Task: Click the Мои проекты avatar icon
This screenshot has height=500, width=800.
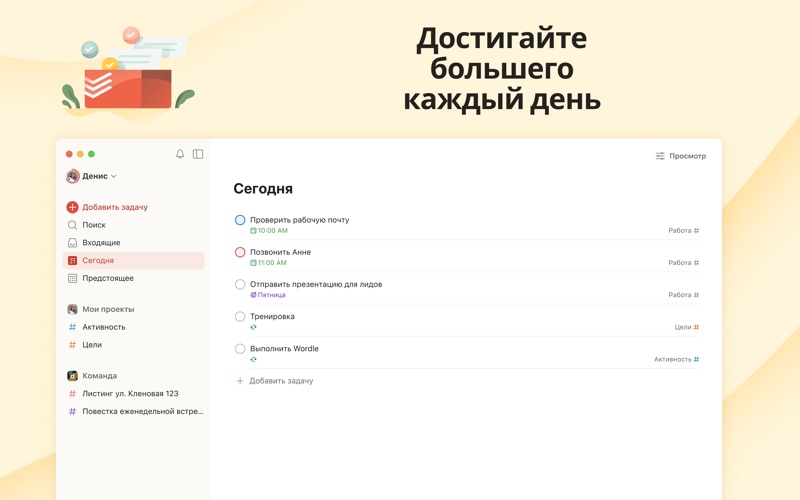Action: [x=72, y=309]
